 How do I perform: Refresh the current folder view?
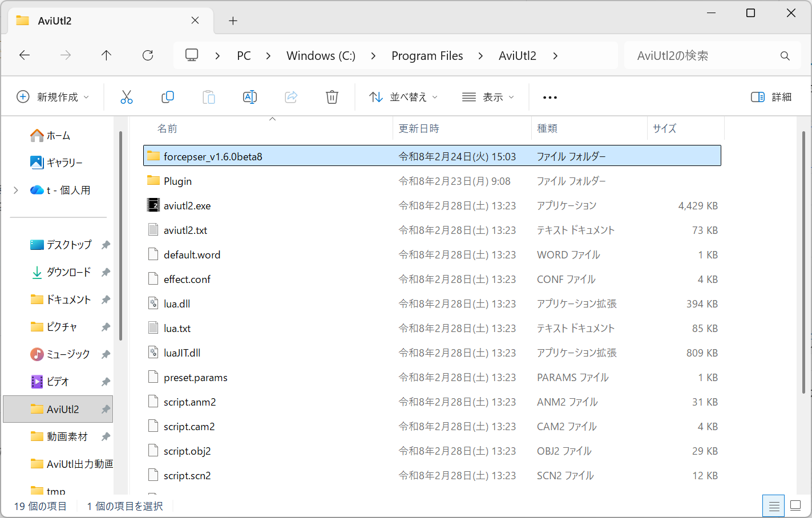148,55
